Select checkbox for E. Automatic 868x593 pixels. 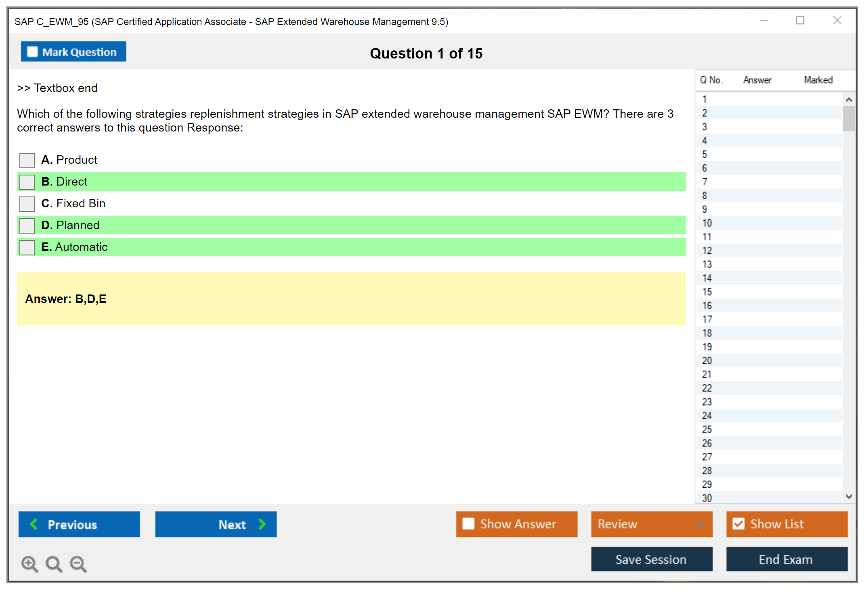[27, 247]
